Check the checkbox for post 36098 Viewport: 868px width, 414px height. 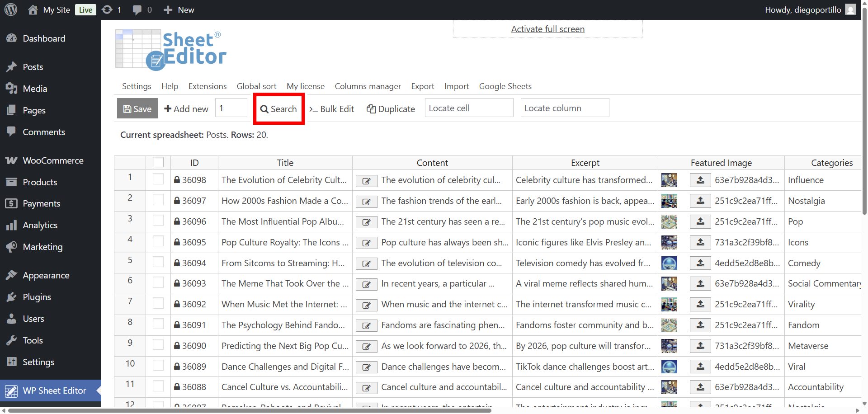point(158,179)
